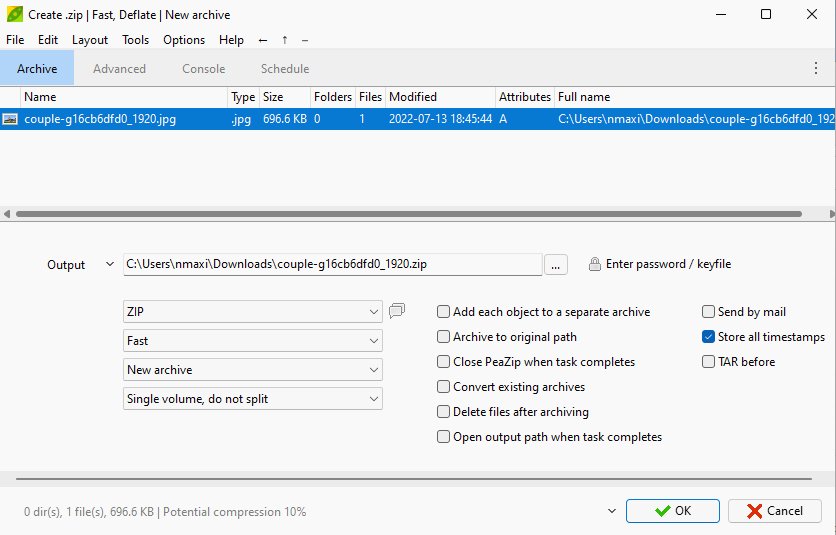Uncheck Store all timestamps

709,337
